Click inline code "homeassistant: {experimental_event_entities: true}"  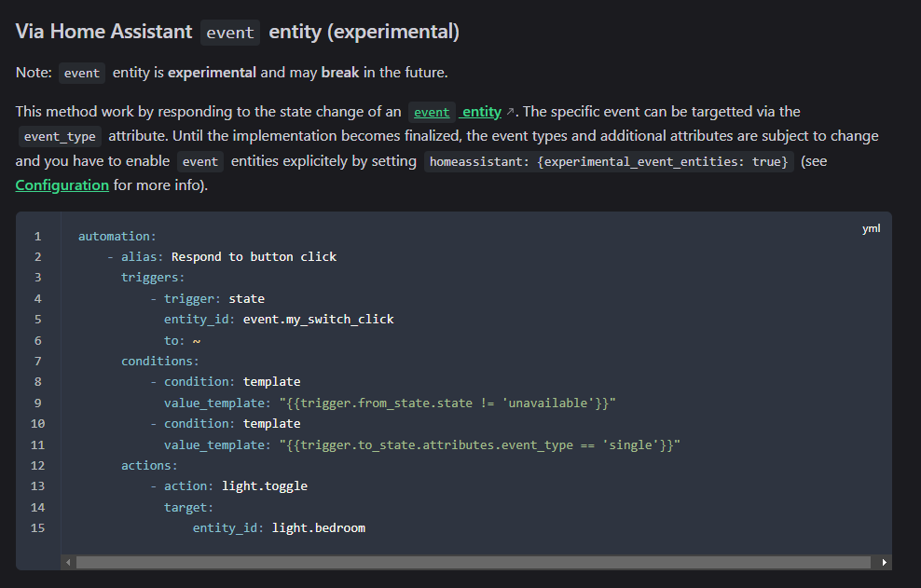pos(609,161)
